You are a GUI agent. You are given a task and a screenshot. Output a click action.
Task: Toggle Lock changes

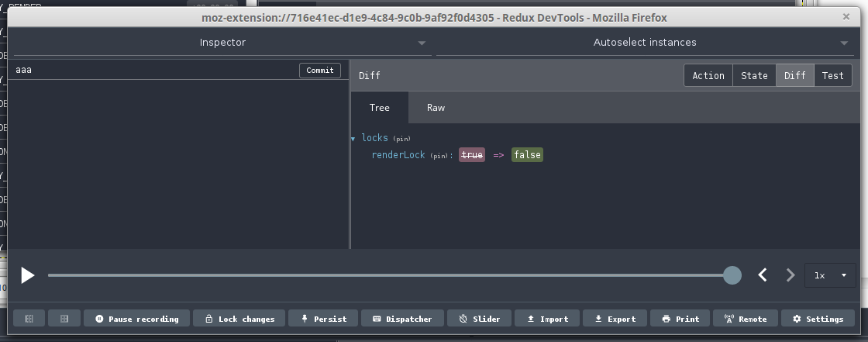point(239,319)
